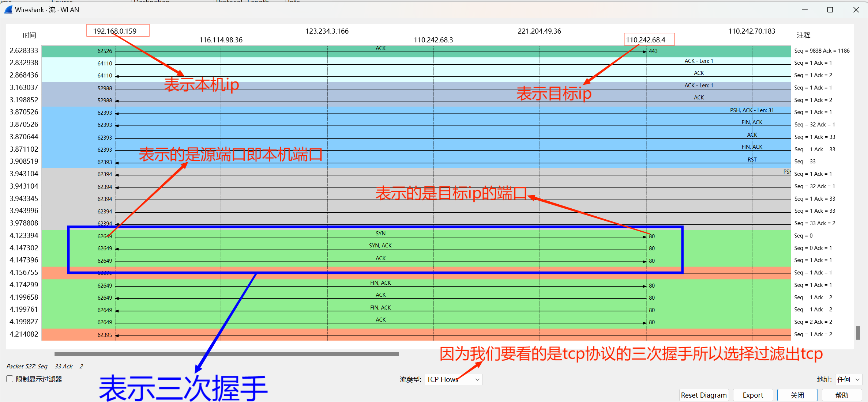The image size is (868, 402).
Task: Click the Packet 527 status text
Action: 45,366
